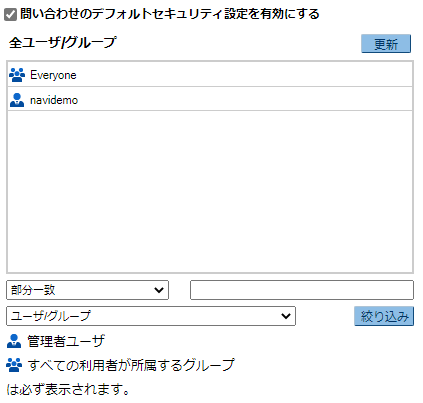
Task: Click the all-users group legend icon
Action: [x=14, y=365]
